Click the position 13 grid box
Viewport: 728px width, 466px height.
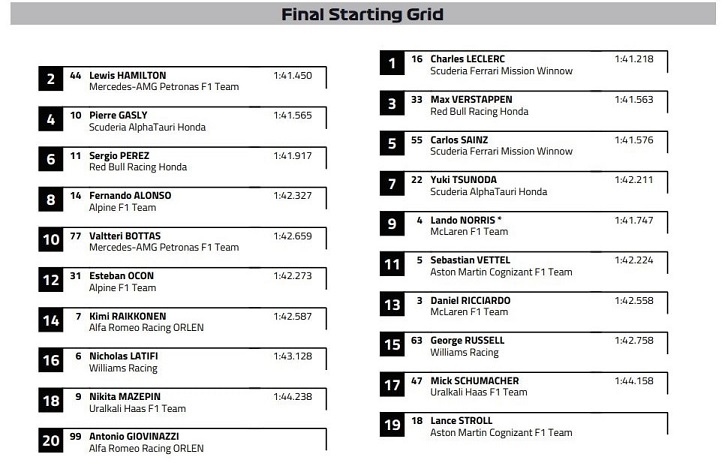point(524,304)
